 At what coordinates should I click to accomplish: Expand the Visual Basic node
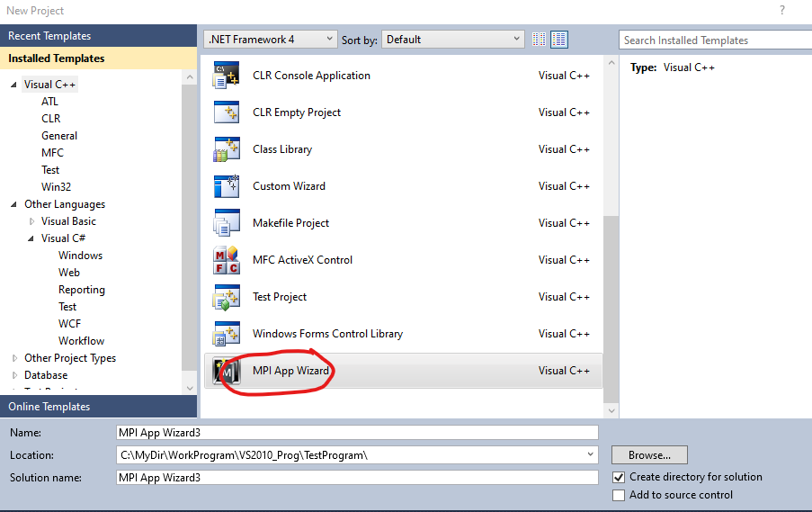pos(31,221)
